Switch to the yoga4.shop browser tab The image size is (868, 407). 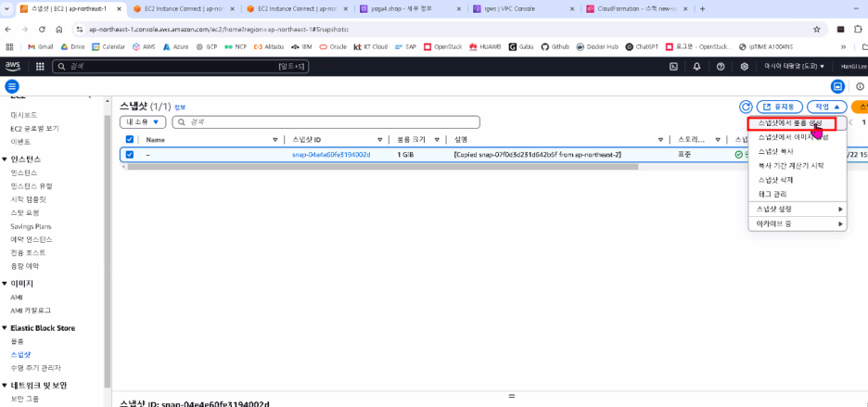410,9
